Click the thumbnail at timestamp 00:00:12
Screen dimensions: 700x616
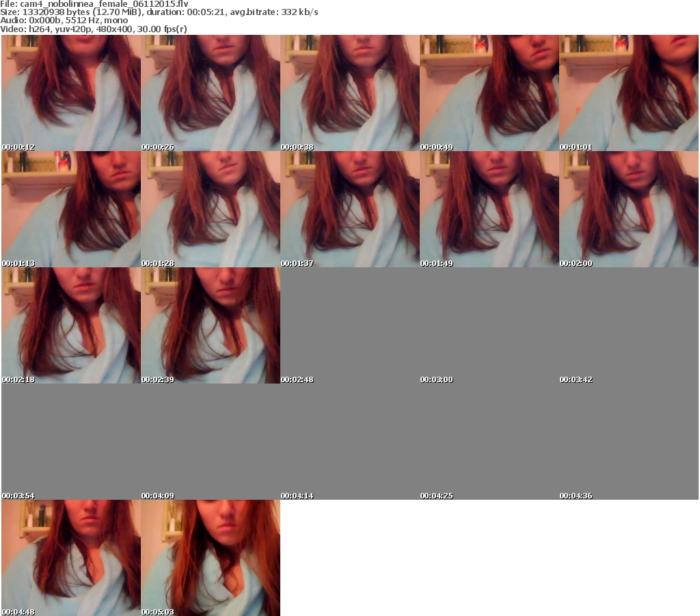coord(70,93)
